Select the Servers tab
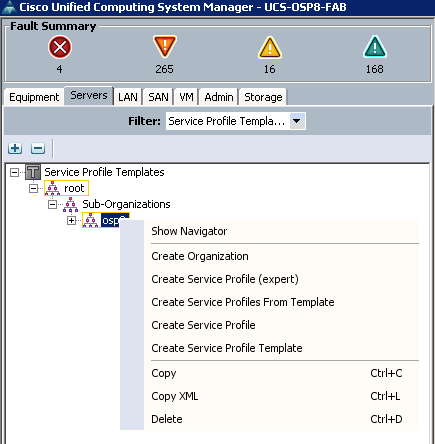The width and height of the screenshot is (435, 444). 89,96
